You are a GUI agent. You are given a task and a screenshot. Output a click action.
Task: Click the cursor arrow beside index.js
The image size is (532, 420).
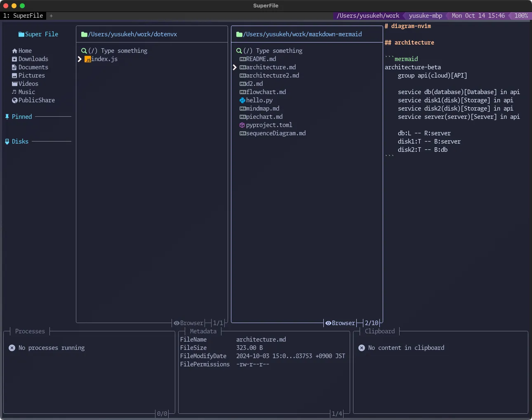click(x=80, y=59)
